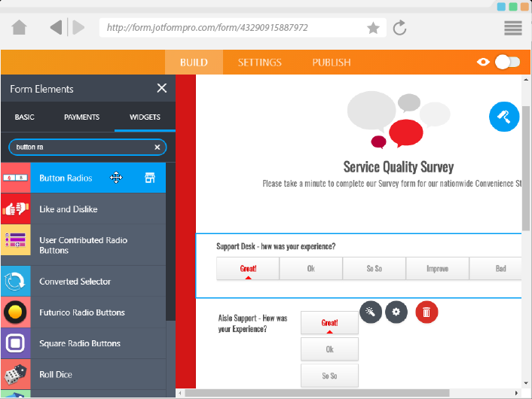The height and width of the screenshot is (399, 532).
Task: Open the browser hamburger menu
Action: click(513, 28)
